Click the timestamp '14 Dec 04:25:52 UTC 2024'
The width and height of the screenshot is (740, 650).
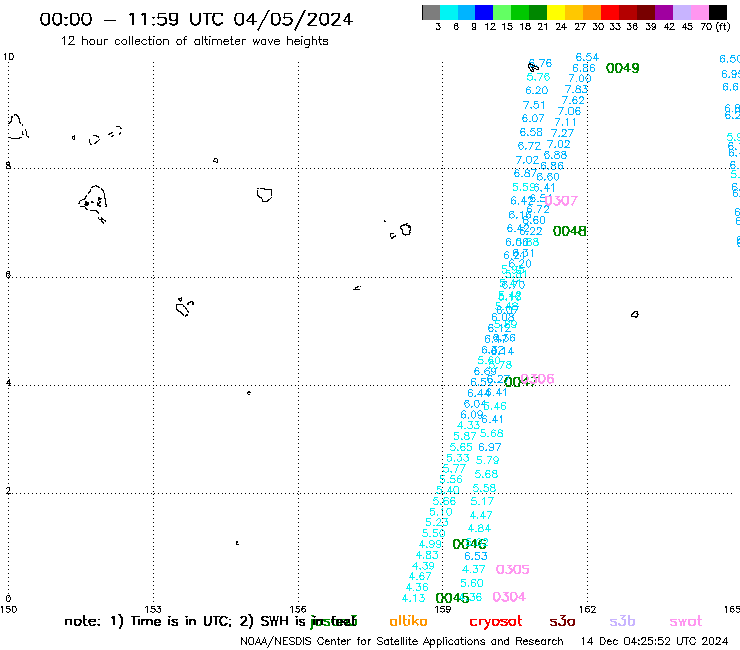(655, 642)
